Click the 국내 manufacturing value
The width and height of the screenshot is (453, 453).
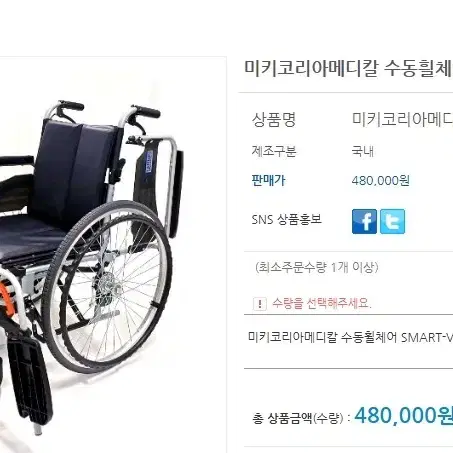pos(363,151)
